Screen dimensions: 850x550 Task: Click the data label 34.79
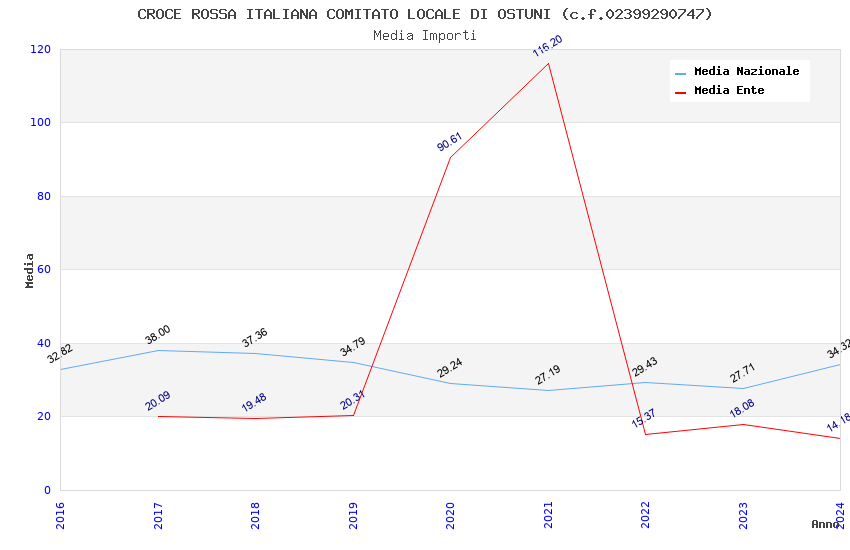tap(352, 347)
